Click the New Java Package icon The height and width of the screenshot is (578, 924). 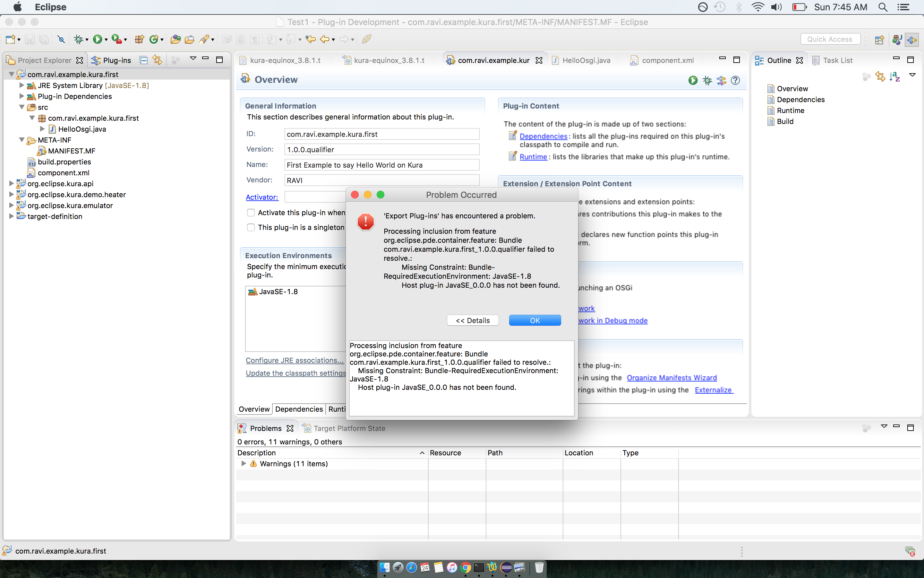(139, 39)
